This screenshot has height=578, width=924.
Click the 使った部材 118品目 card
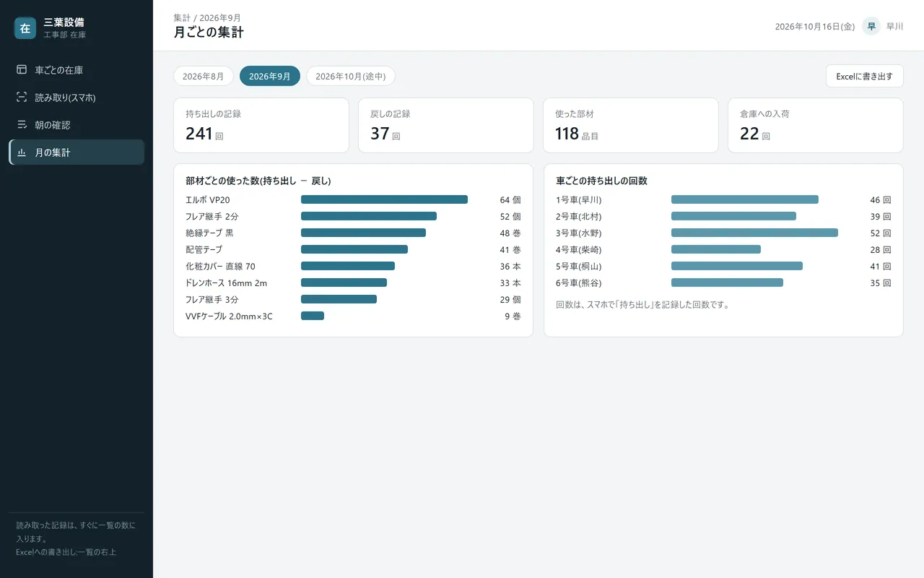(x=631, y=125)
